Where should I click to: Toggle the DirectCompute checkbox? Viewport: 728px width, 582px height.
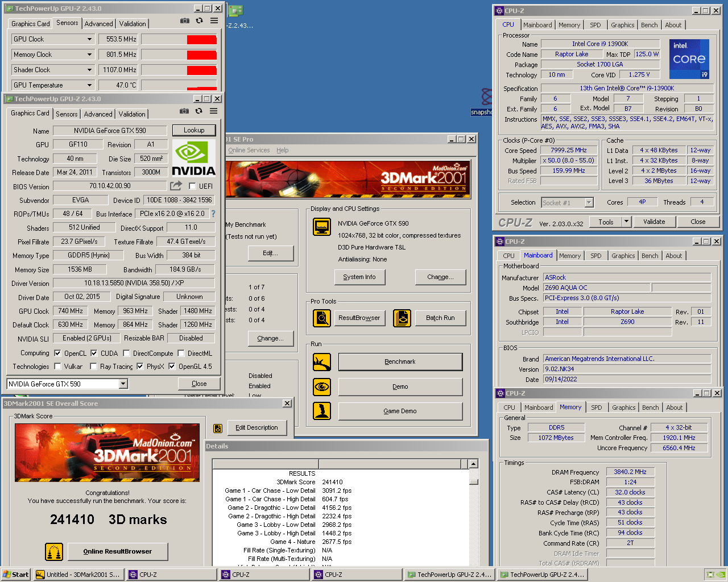point(126,353)
